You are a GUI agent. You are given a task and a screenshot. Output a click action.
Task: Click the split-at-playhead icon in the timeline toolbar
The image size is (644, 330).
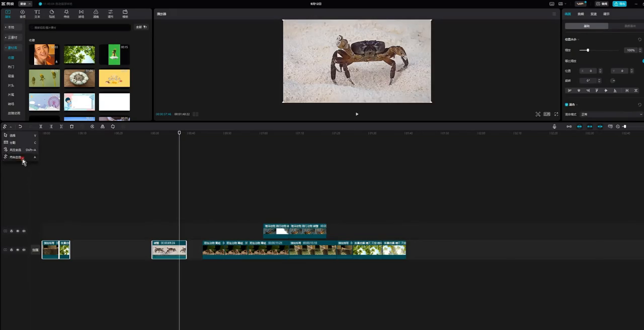41,126
